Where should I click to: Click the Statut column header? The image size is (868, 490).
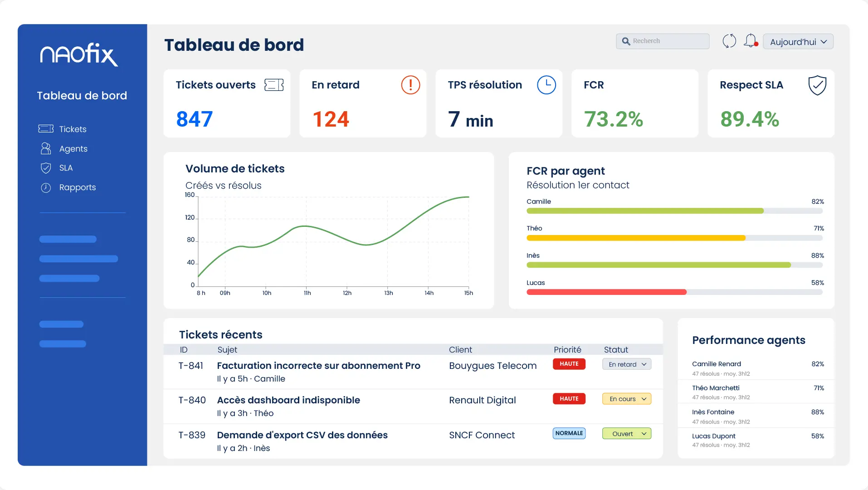(616, 350)
